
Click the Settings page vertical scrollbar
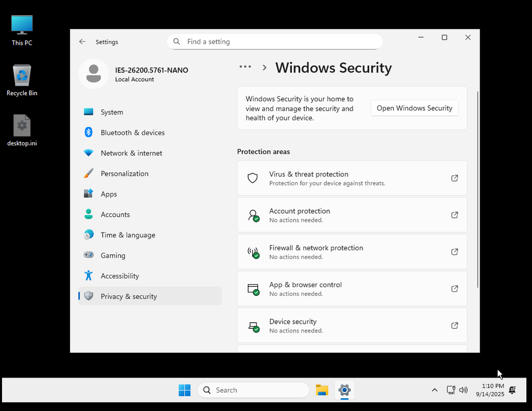478,190
